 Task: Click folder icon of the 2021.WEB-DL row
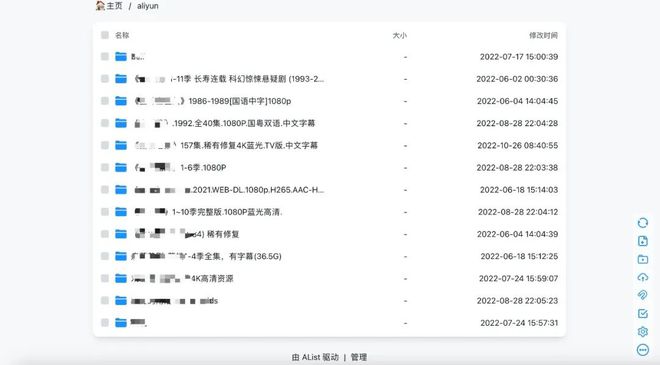click(x=121, y=190)
